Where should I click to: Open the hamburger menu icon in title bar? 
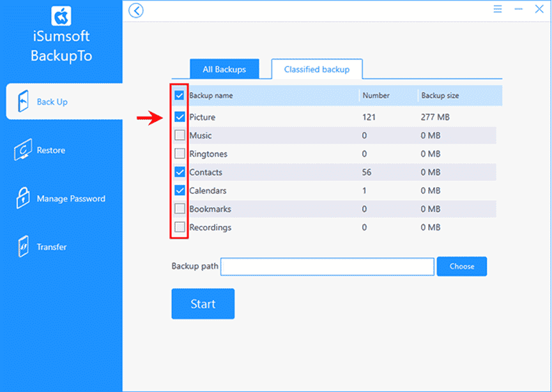coord(498,9)
